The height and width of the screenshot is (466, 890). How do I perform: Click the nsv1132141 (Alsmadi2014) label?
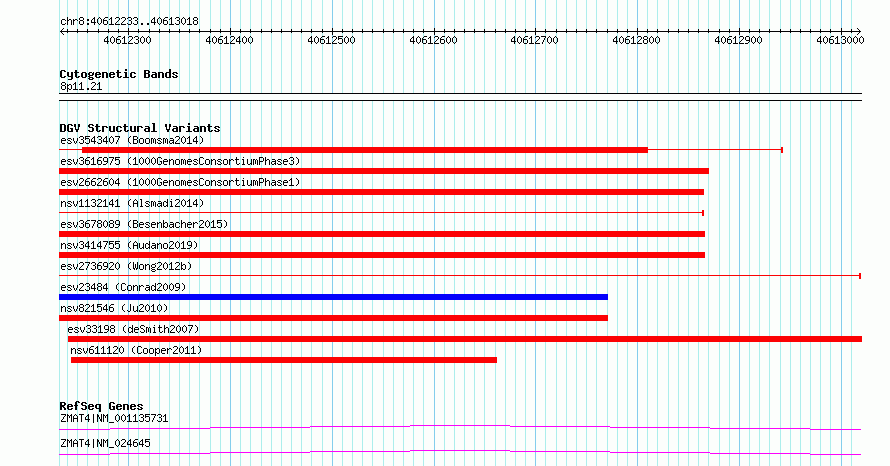132,203
